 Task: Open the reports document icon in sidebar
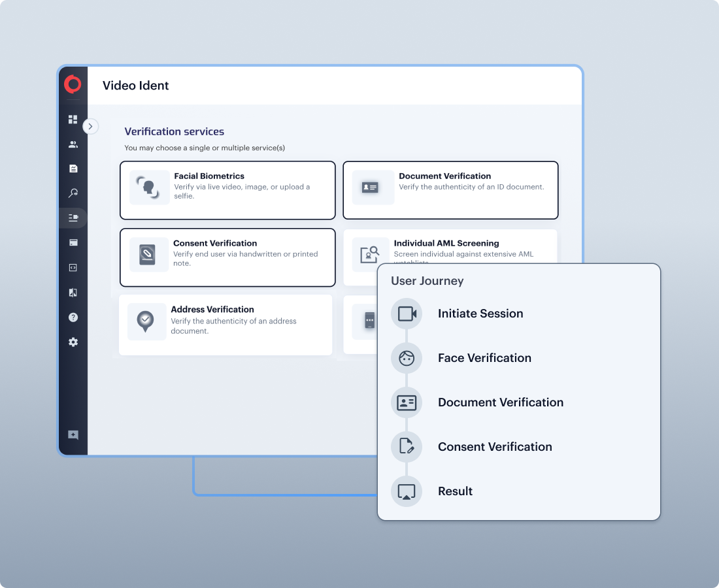[73, 169]
